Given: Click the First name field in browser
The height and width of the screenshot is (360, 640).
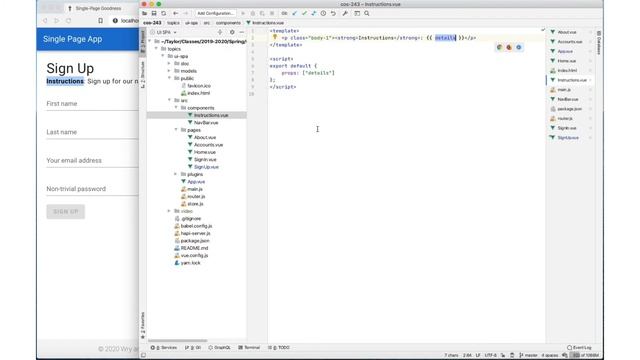Looking at the screenshot, I should [92, 104].
